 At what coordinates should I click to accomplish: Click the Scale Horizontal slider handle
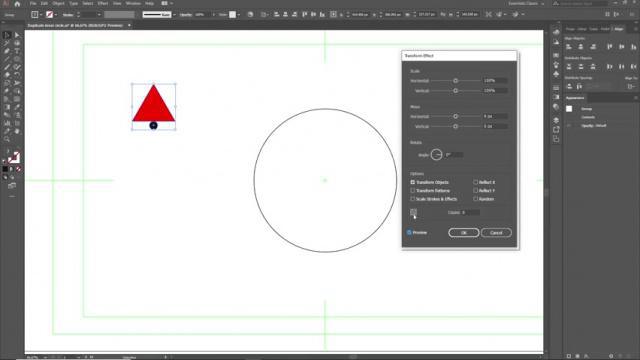[456, 81]
